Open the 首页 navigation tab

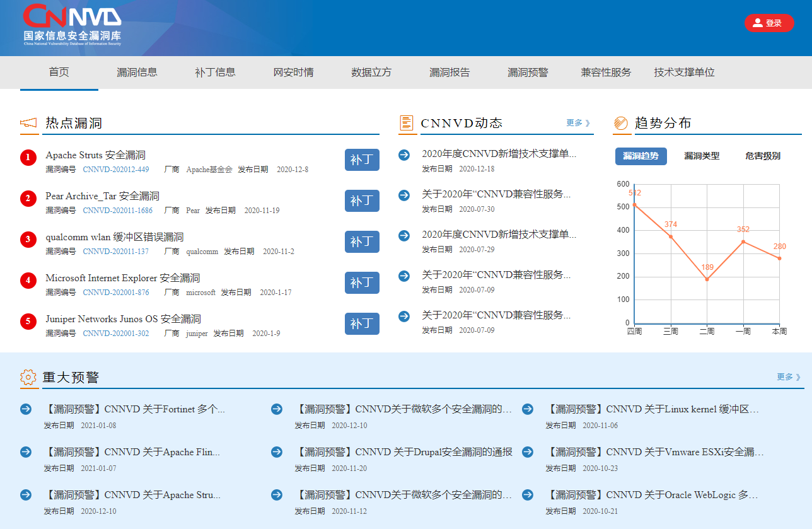(59, 73)
